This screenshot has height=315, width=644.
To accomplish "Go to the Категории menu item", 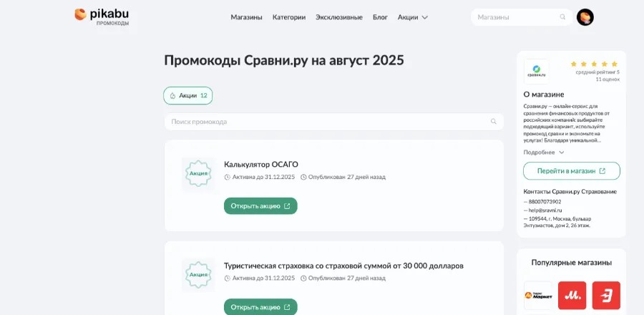I will tap(289, 17).
